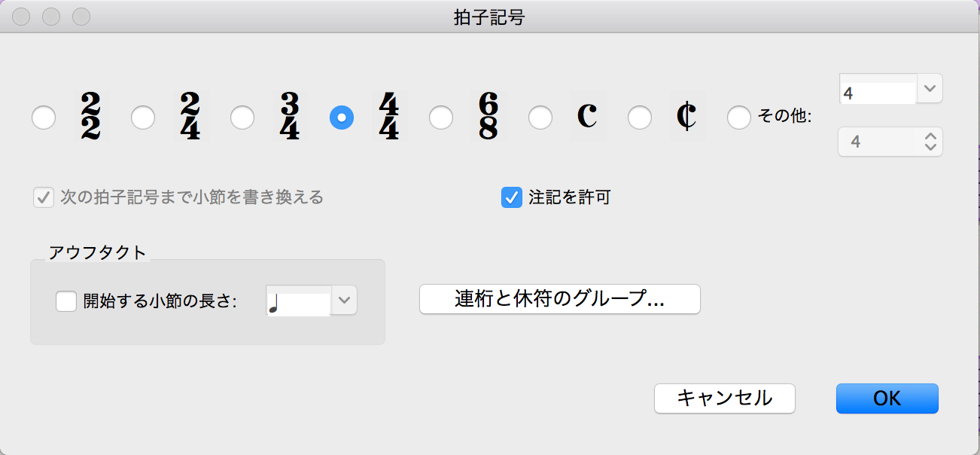This screenshot has width=980, height=455.
Task: Enable the 開始する小節の長さ checkbox
Action: click(66, 301)
